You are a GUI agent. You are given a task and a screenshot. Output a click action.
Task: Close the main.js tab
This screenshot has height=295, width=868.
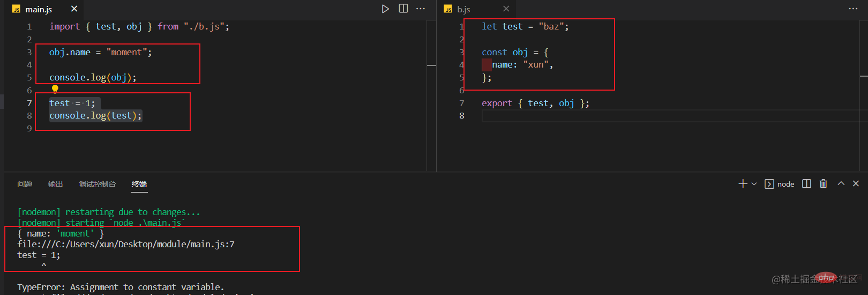[x=74, y=9]
